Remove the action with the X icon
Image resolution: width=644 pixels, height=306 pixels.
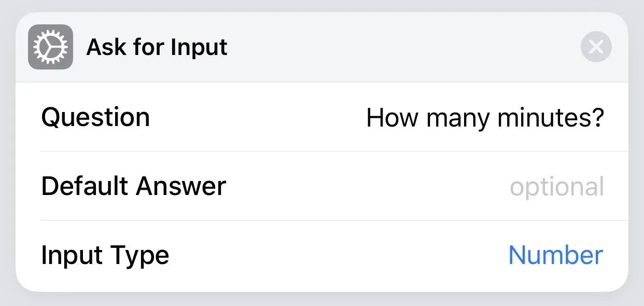tap(596, 47)
